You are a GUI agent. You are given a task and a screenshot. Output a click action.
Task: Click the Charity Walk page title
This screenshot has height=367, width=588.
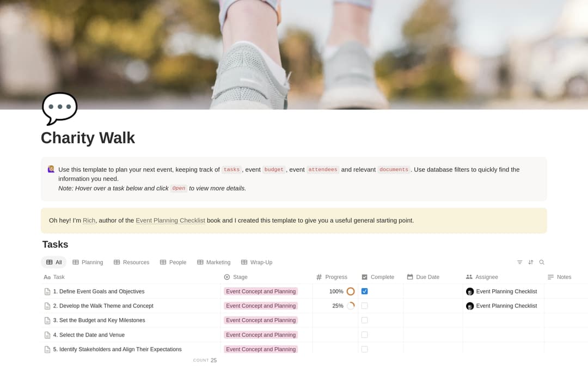(x=88, y=138)
